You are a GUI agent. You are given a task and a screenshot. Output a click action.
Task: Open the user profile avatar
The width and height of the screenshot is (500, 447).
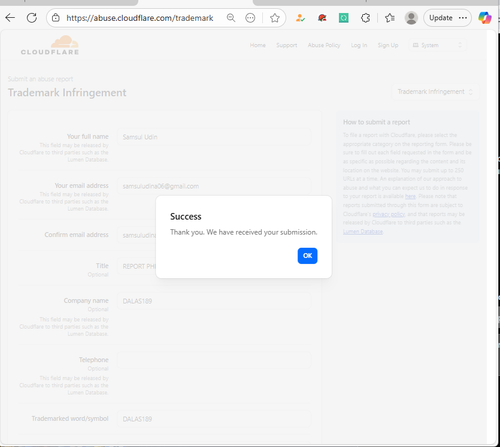(x=411, y=18)
